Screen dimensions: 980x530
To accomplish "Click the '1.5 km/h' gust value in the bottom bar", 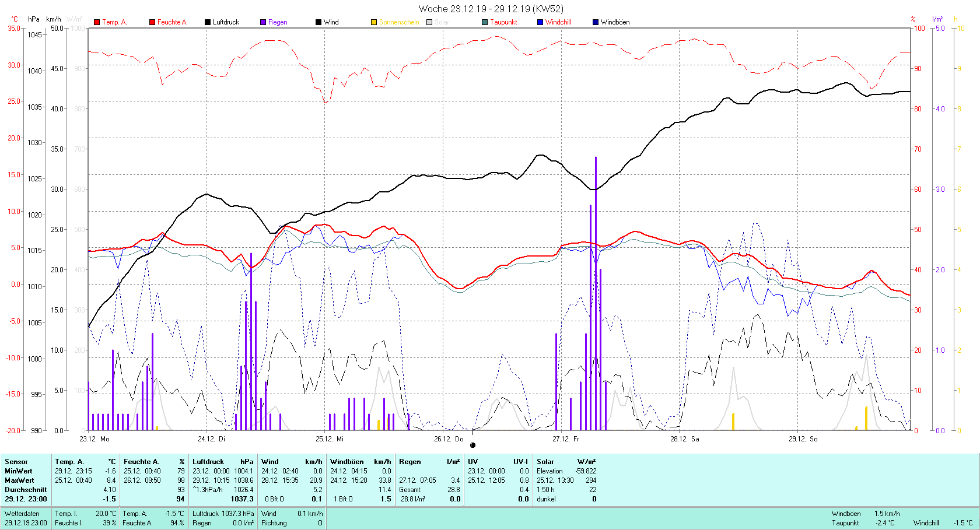I will coord(887,514).
